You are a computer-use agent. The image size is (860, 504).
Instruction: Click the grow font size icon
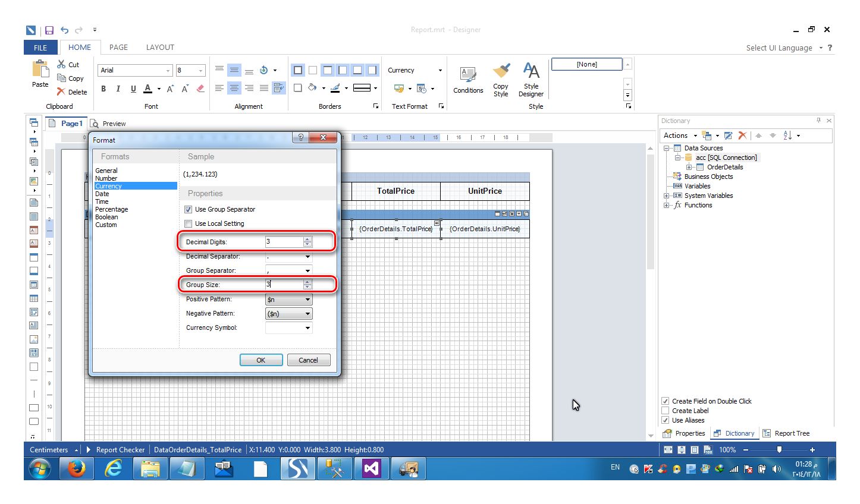170,89
